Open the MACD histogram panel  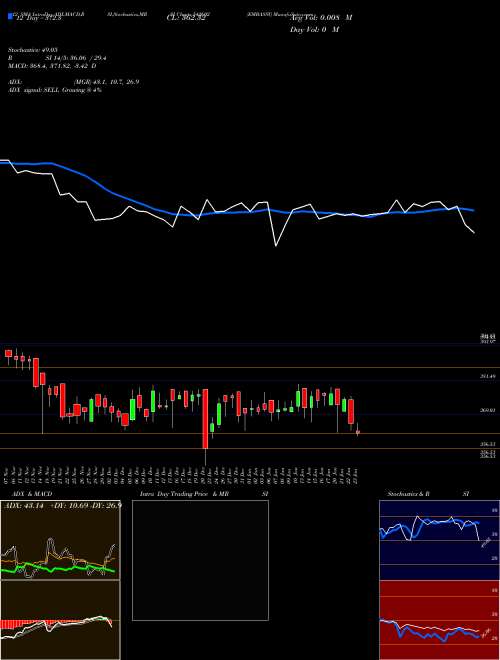(x=60, y=620)
